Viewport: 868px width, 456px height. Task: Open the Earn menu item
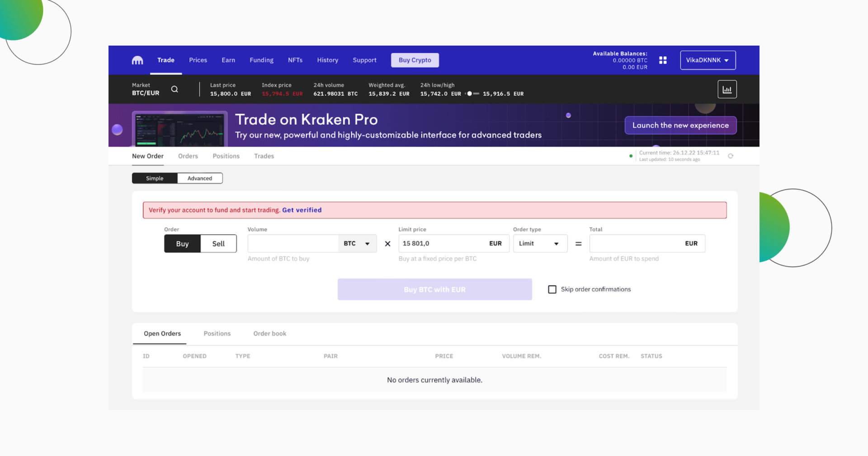228,60
